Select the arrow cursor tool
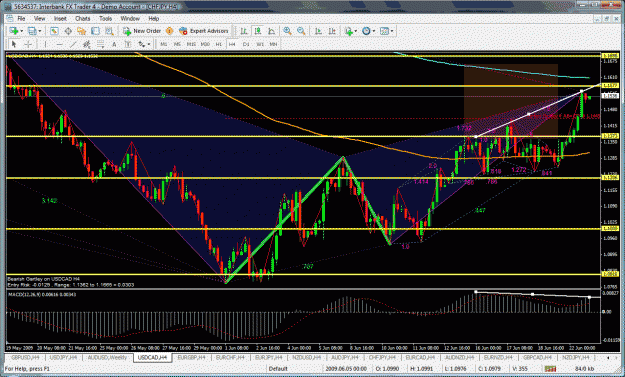The image size is (625, 377). coord(14,44)
